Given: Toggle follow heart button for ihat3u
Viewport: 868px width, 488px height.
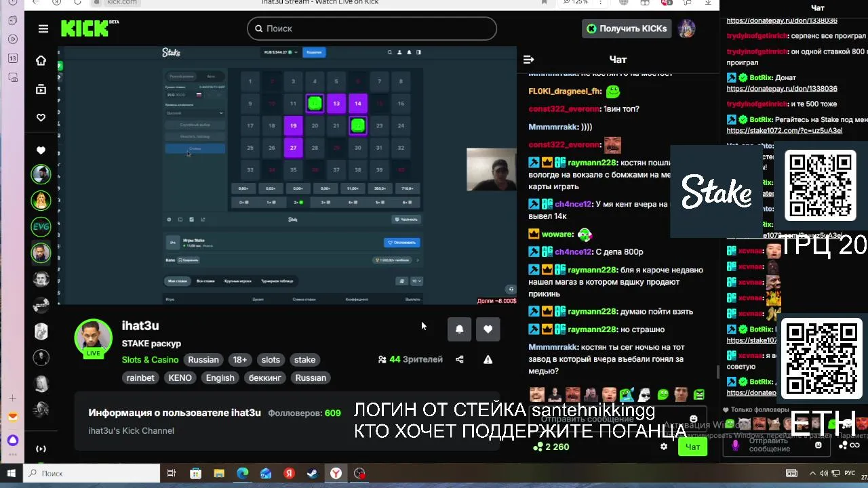Looking at the screenshot, I should [x=488, y=329].
